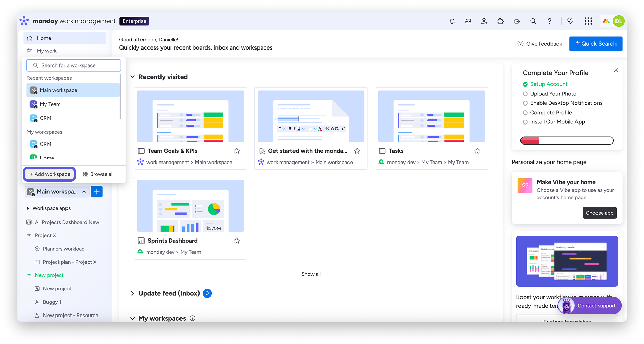This screenshot has height=344, width=644.
Task: Expand the Workspace apps tree item
Action: (x=28, y=208)
